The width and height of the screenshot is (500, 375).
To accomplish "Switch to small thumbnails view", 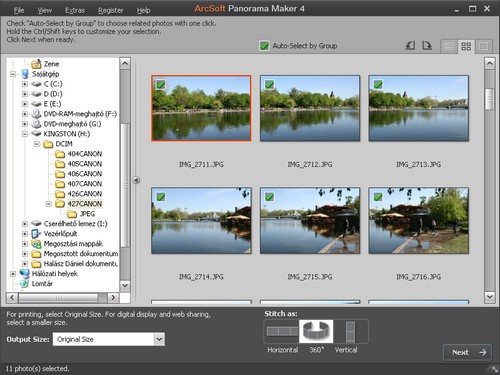I will (x=449, y=46).
